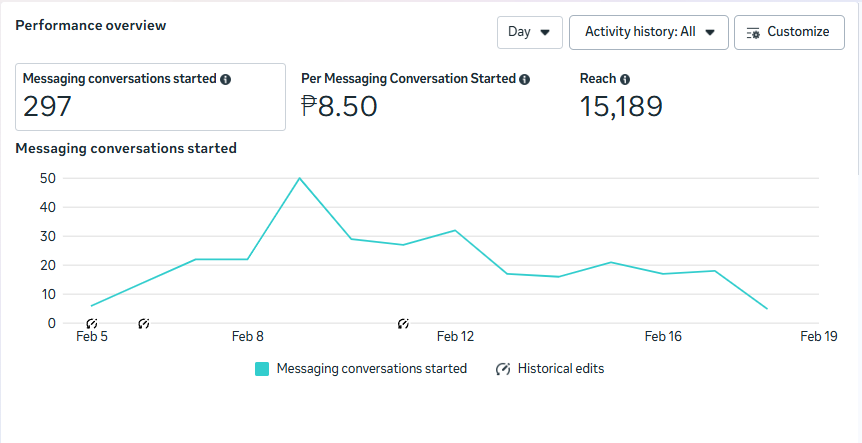The width and height of the screenshot is (862, 443).
Task: Click the chart peak at value 50
Action: tap(299, 179)
